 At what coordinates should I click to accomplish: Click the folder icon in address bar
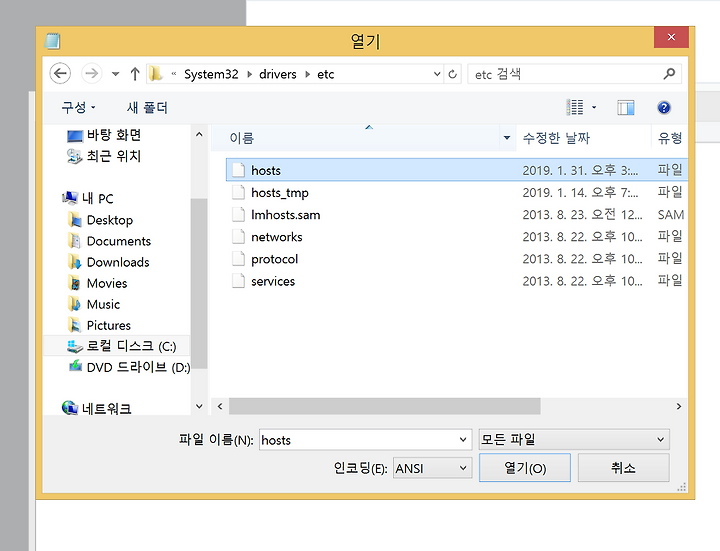coord(156,73)
